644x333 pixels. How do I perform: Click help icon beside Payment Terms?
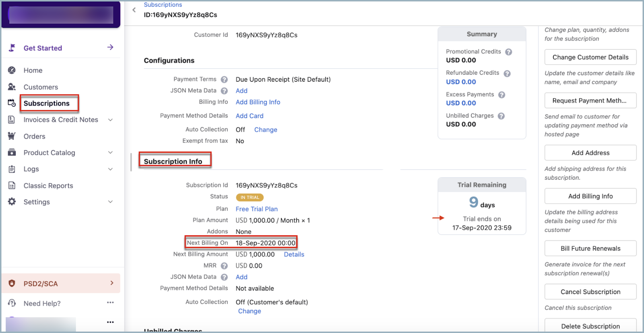point(224,80)
